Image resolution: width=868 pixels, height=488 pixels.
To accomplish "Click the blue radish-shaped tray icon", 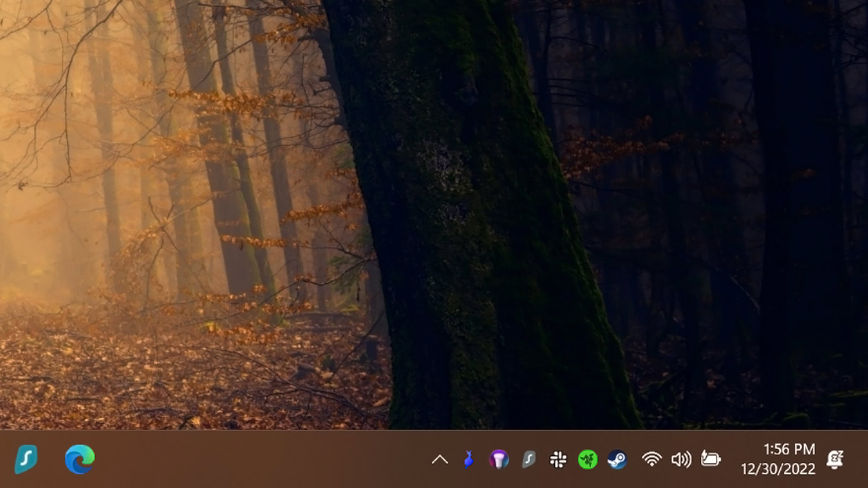I will pos(469,460).
